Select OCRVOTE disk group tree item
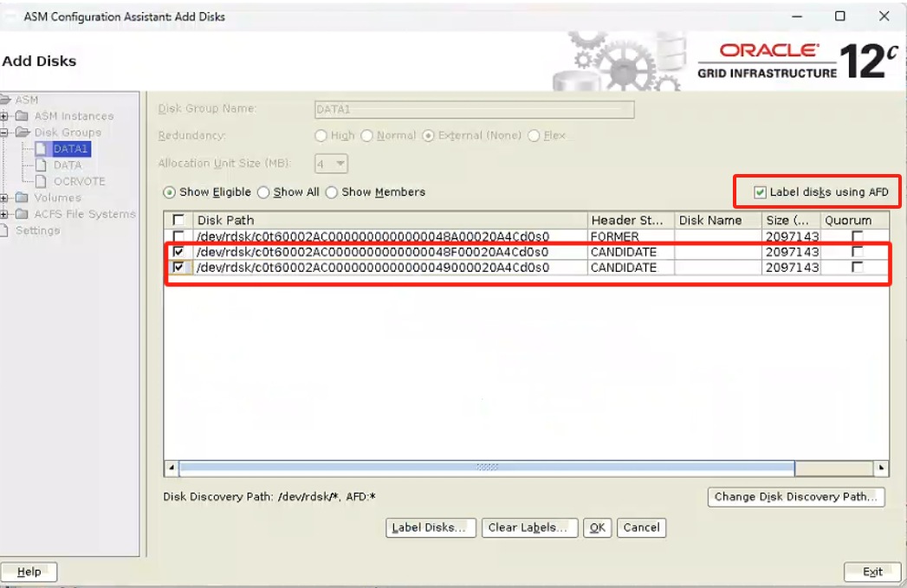 pyautogui.click(x=79, y=181)
